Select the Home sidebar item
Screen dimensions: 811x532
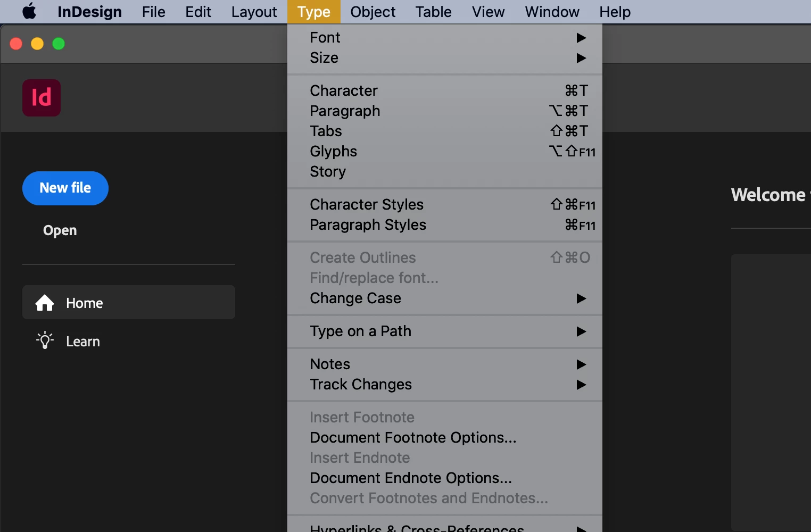point(129,302)
